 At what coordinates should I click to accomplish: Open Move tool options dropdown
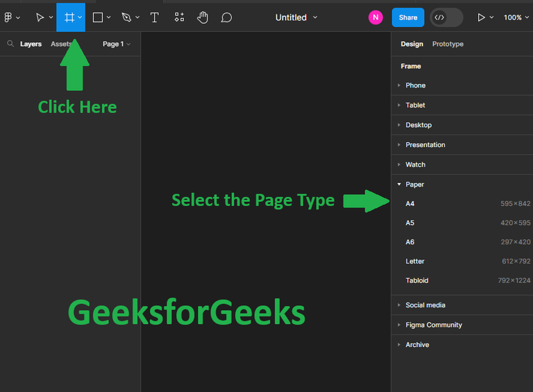(x=51, y=17)
